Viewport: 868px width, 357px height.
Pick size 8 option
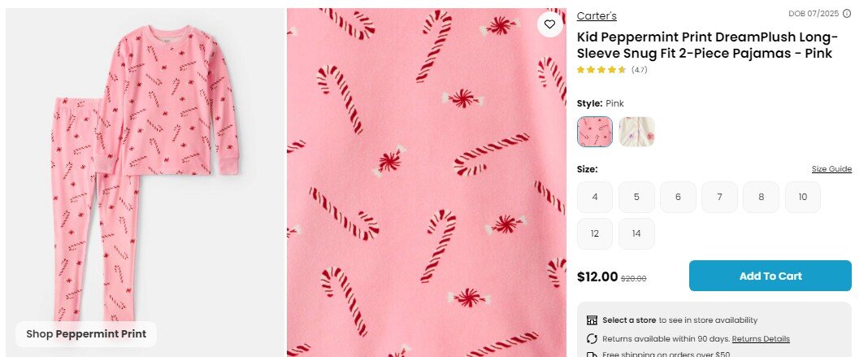pyautogui.click(x=761, y=197)
